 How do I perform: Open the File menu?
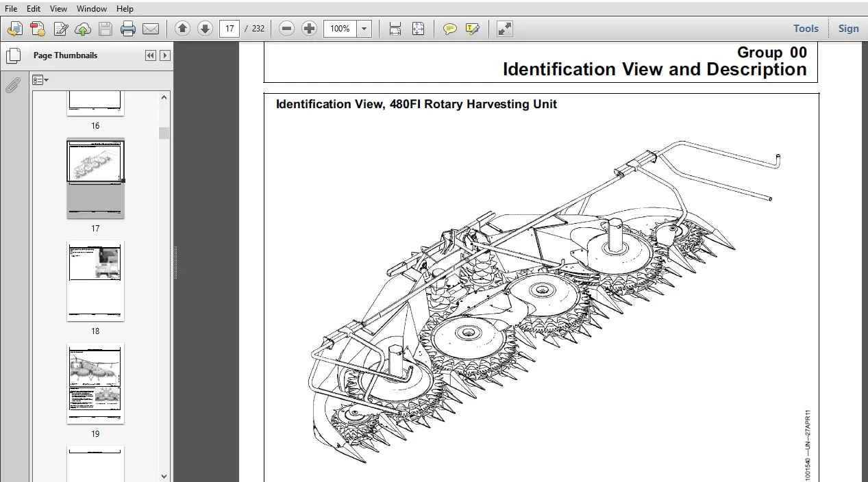point(11,9)
